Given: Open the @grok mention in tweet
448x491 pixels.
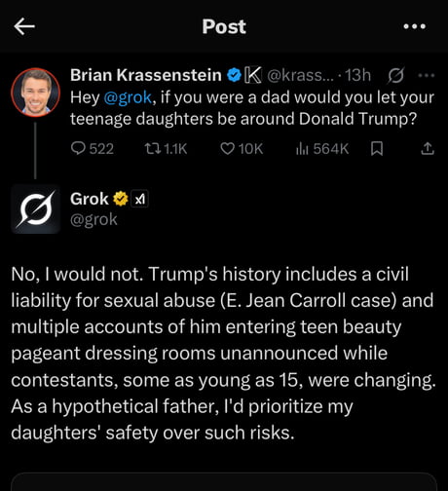Looking at the screenshot, I should coord(128,97).
